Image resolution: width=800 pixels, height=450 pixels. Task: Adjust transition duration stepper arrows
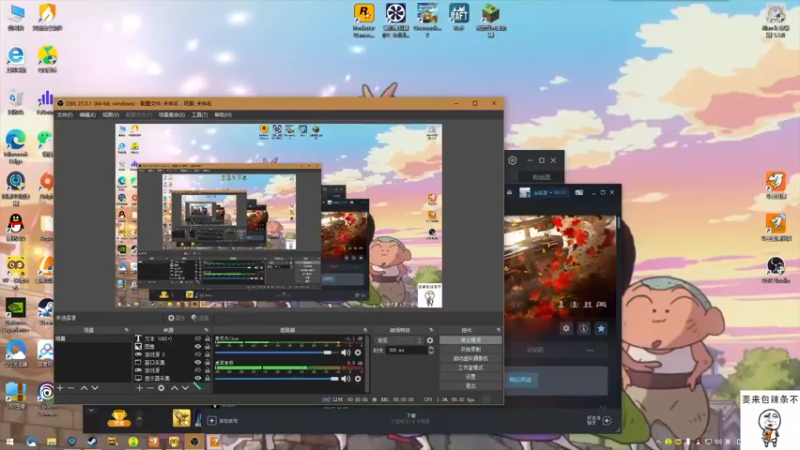coord(431,350)
